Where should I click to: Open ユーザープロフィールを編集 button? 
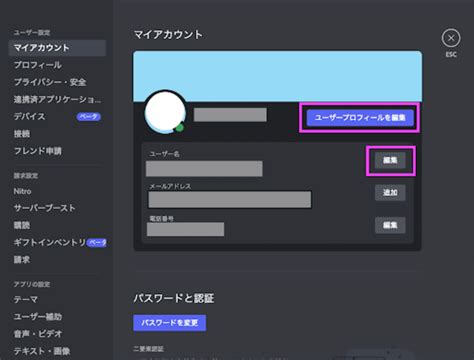coord(360,118)
